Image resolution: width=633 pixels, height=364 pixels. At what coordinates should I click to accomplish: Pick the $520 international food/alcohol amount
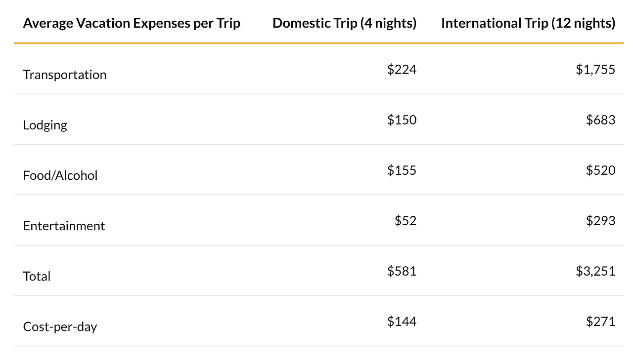click(x=600, y=170)
